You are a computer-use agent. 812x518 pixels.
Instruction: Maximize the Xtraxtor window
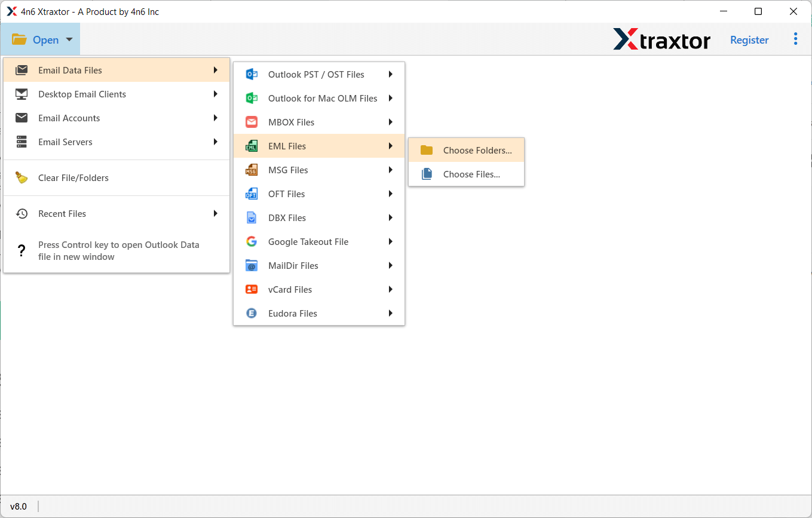(758, 11)
